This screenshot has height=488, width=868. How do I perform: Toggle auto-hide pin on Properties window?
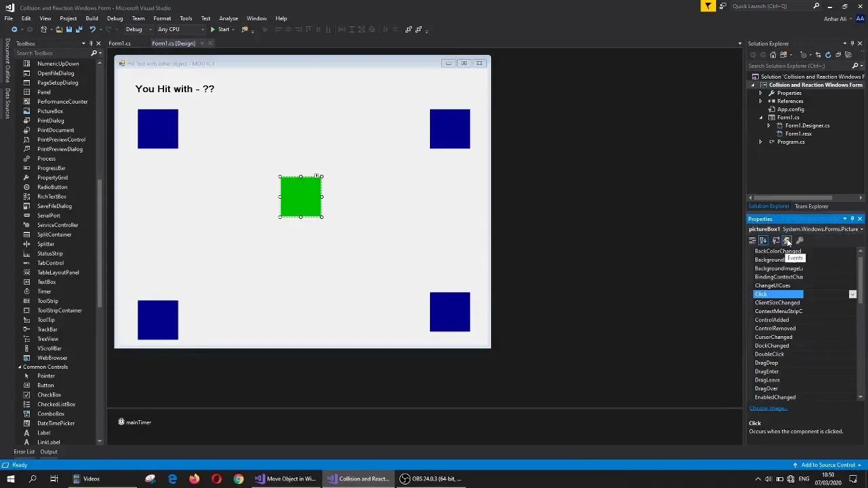tap(852, 218)
